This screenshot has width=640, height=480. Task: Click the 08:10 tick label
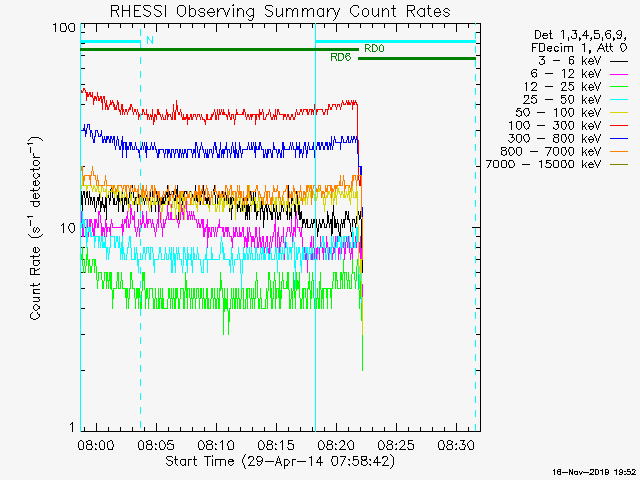pos(216,445)
